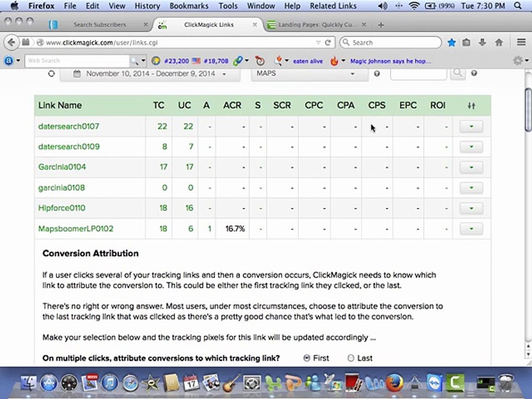Open the actions dropdown for Garcinia0104
The width and height of the screenshot is (532, 399).
(471, 167)
